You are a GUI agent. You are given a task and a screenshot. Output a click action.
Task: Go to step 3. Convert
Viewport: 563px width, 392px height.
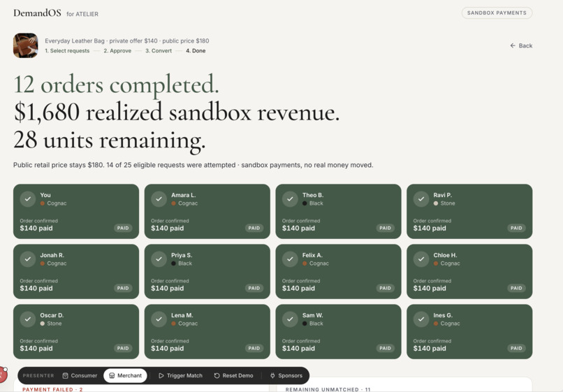(x=159, y=51)
